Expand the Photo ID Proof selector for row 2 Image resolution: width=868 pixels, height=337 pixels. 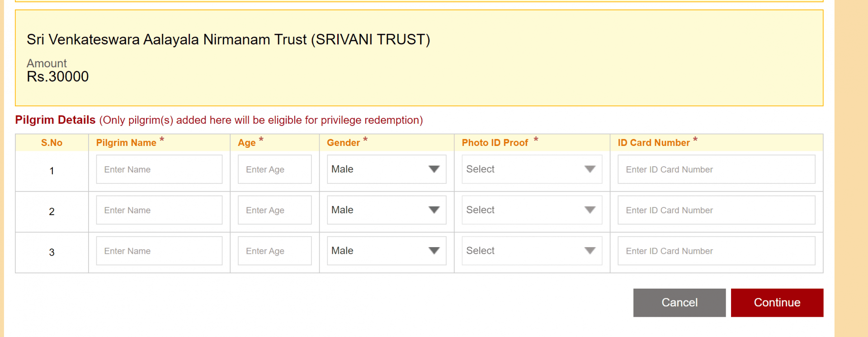coord(531,210)
